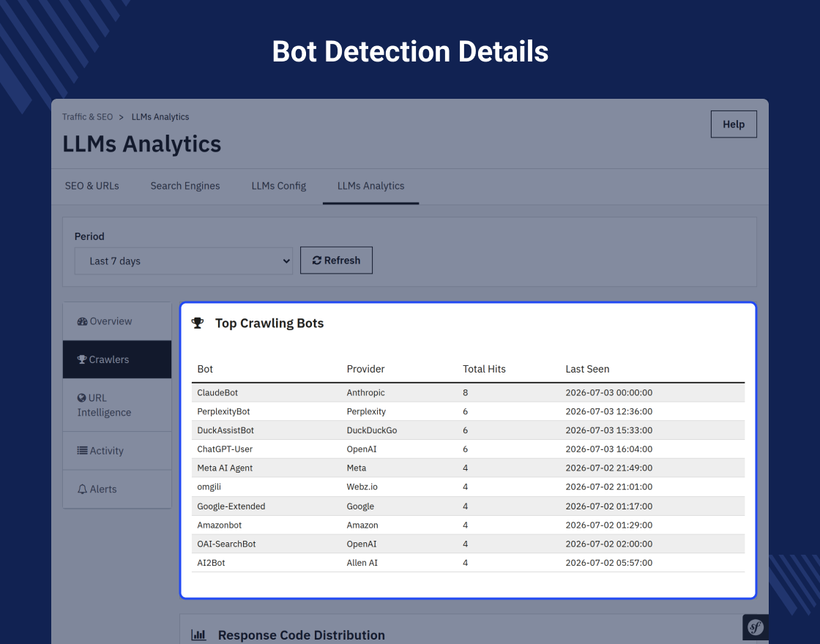Switch to the SEO & URLs tab

(92, 186)
